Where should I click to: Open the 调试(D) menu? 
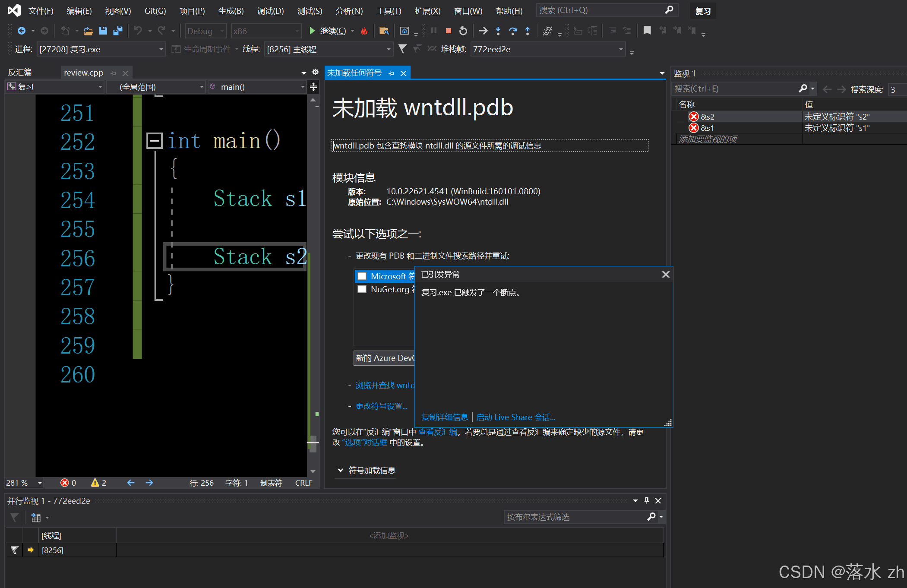pyautogui.click(x=270, y=11)
